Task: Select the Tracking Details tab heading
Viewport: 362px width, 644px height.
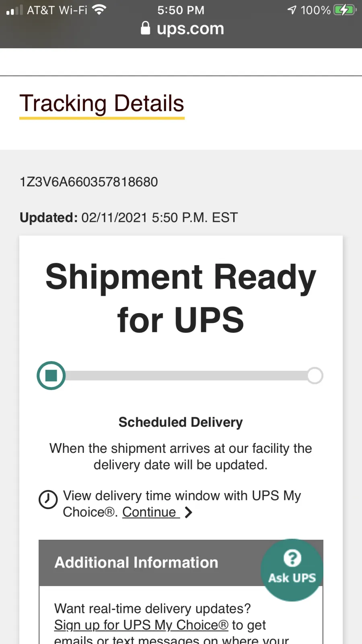Action: coord(102,103)
